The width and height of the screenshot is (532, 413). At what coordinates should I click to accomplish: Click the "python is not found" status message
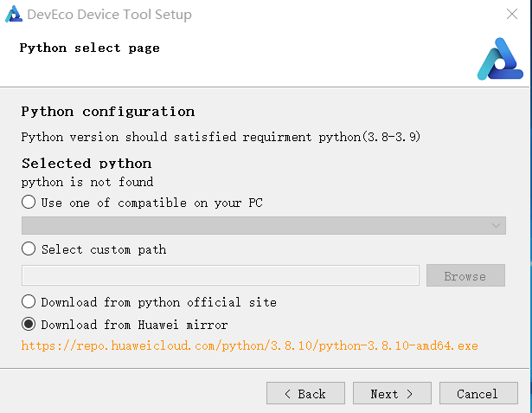(x=87, y=182)
